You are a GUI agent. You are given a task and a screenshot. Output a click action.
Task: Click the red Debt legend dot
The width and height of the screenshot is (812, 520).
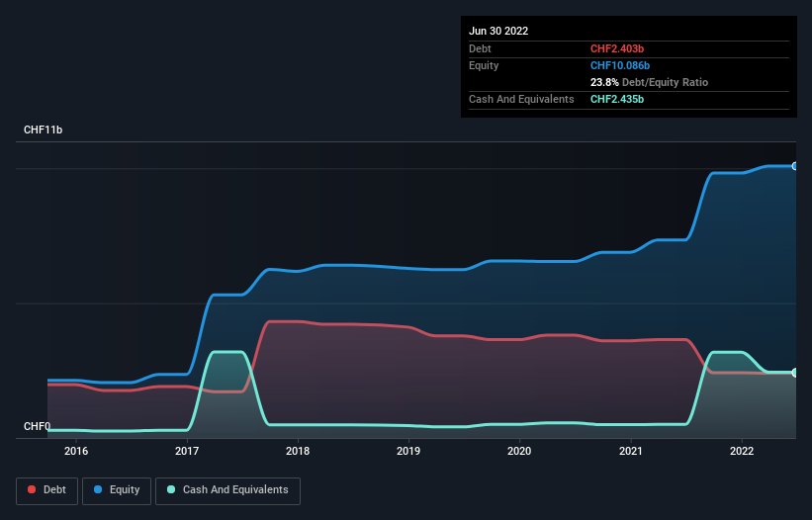pyautogui.click(x=32, y=489)
